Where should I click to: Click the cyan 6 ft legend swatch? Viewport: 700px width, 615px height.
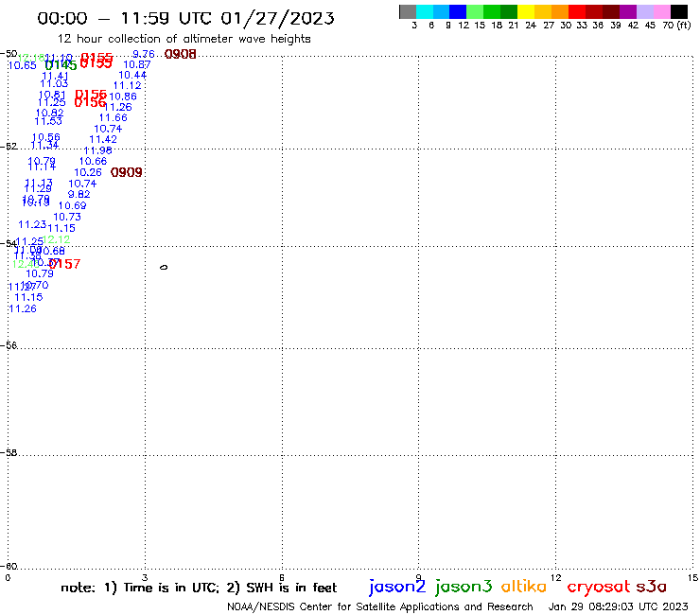pyautogui.click(x=425, y=11)
